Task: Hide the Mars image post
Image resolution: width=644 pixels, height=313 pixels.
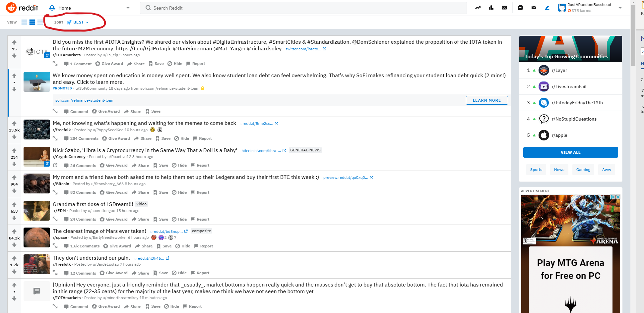Action: (x=183, y=246)
